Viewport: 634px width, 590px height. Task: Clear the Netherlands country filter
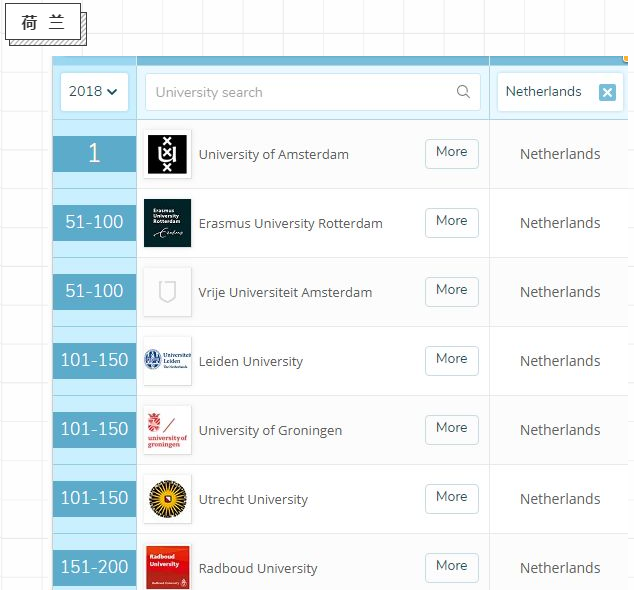tap(607, 93)
